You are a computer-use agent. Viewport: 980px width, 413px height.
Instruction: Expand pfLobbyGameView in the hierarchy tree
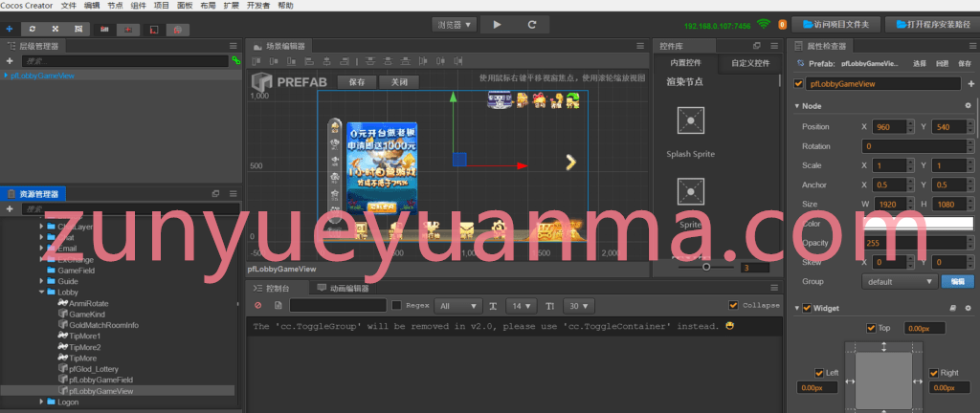[7, 76]
